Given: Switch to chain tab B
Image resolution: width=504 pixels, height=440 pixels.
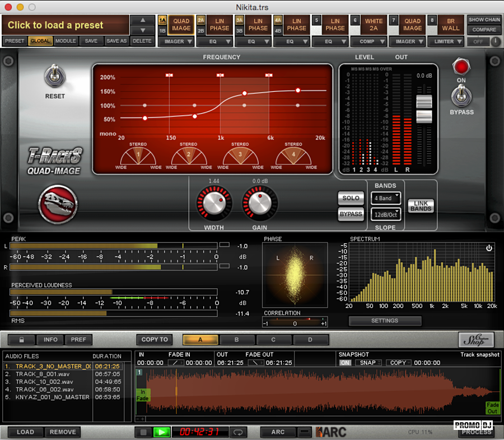Looking at the screenshot, I should (x=236, y=340).
